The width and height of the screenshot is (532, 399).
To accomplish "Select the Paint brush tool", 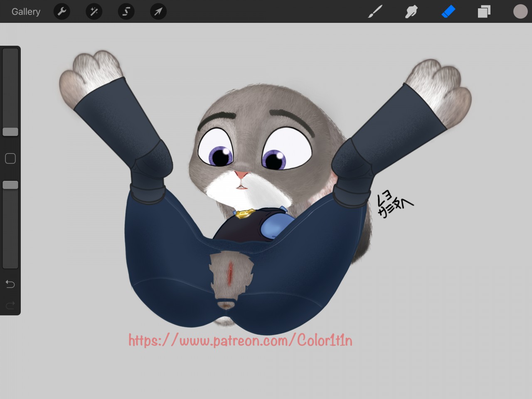I will coord(375,12).
